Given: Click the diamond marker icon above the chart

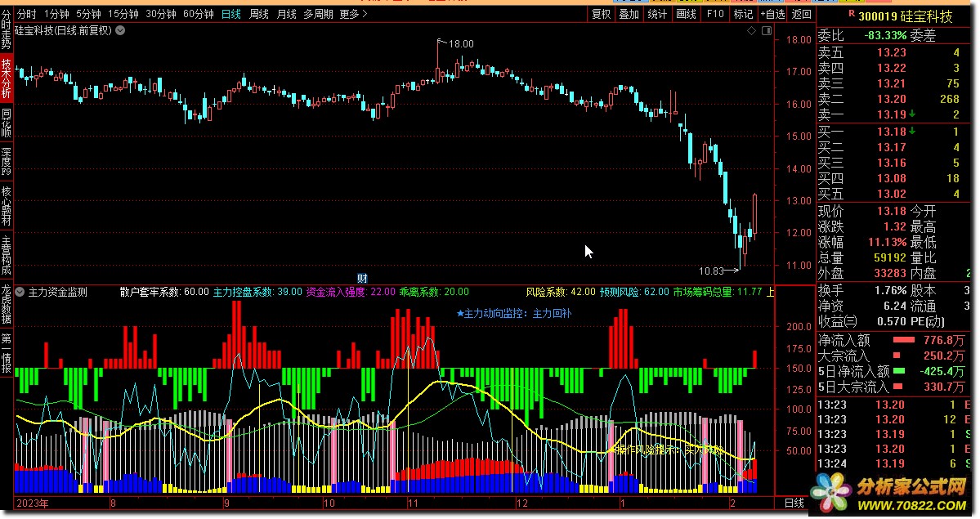Looking at the screenshot, I should (752, 30).
